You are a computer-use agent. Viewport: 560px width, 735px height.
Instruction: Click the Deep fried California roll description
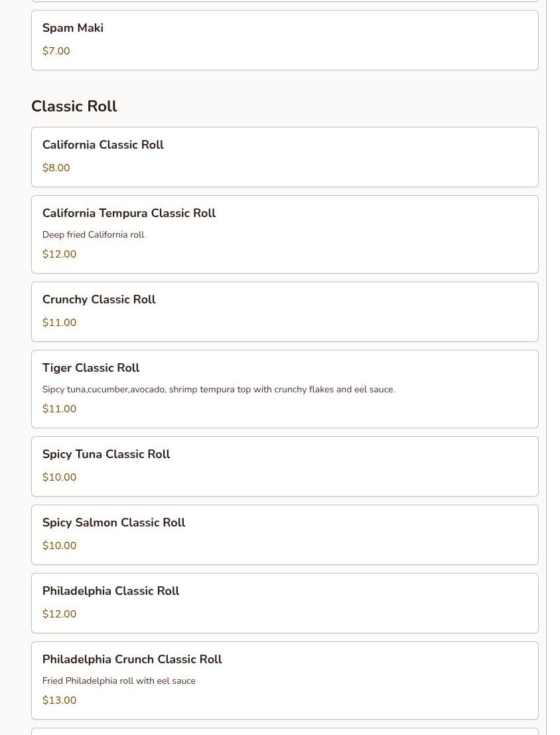point(94,234)
